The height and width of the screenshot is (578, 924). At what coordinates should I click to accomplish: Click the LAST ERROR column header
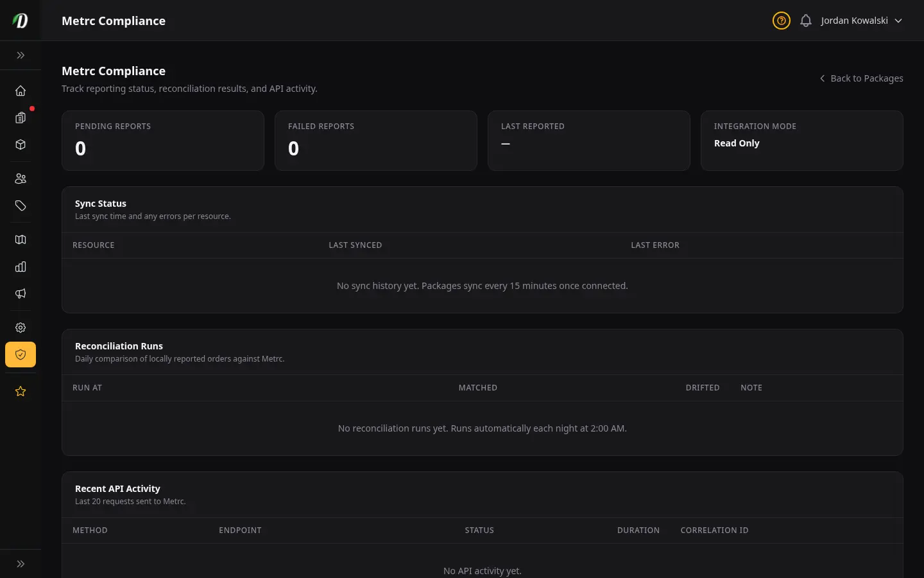[655, 245]
